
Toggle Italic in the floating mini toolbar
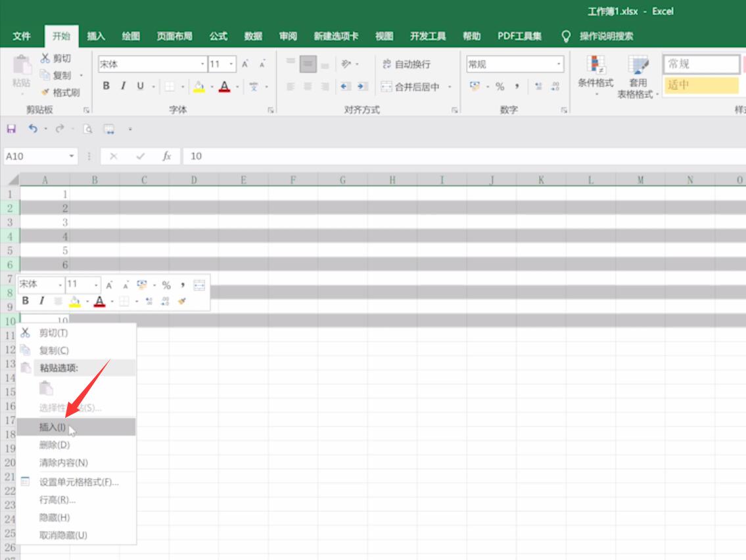click(x=42, y=300)
